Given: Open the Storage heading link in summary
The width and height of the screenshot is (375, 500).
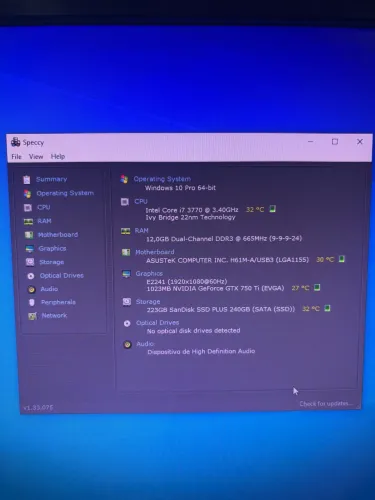Looking at the screenshot, I should (148, 302).
